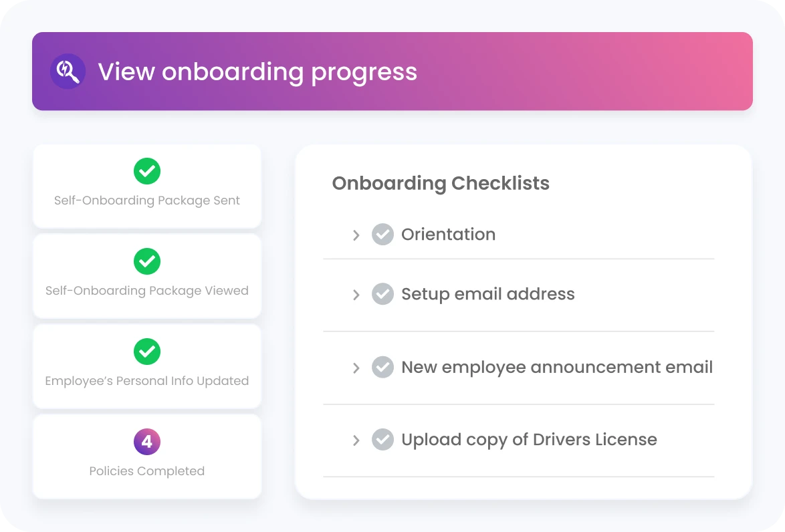Click the checkmark above Employee's Personal Info Updated

(x=147, y=352)
